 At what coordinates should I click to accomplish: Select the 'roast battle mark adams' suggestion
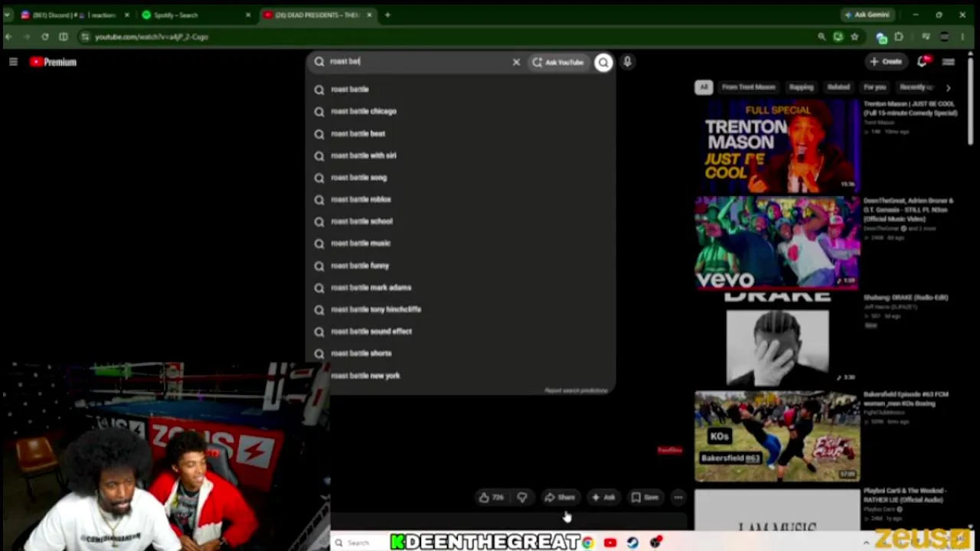click(462, 288)
